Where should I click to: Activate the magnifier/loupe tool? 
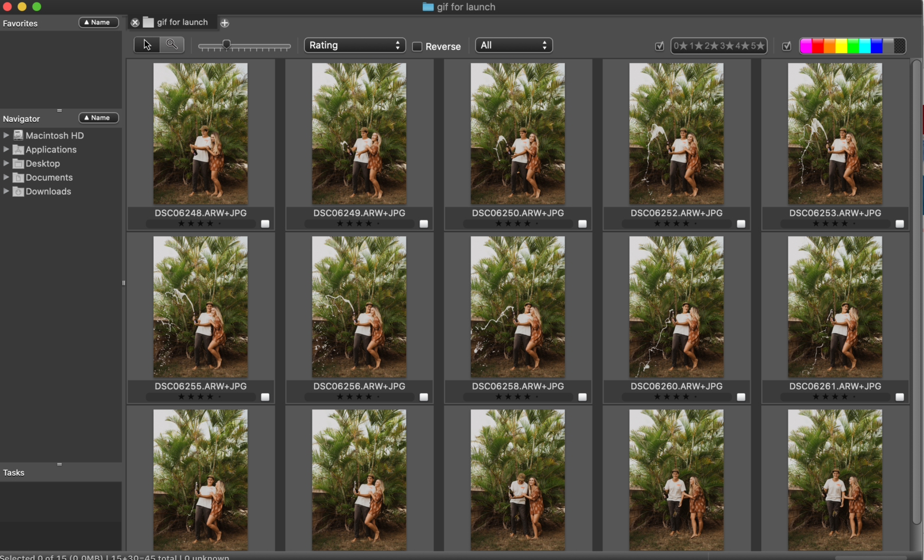pyautogui.click(x=172, y=44)
